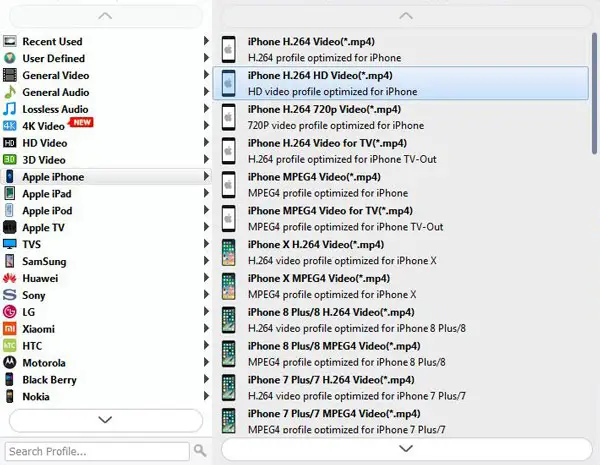Click the red NEW badge beside 4K Video
The height and width of the screenshot is (465, 600).
tap(81, 122)
